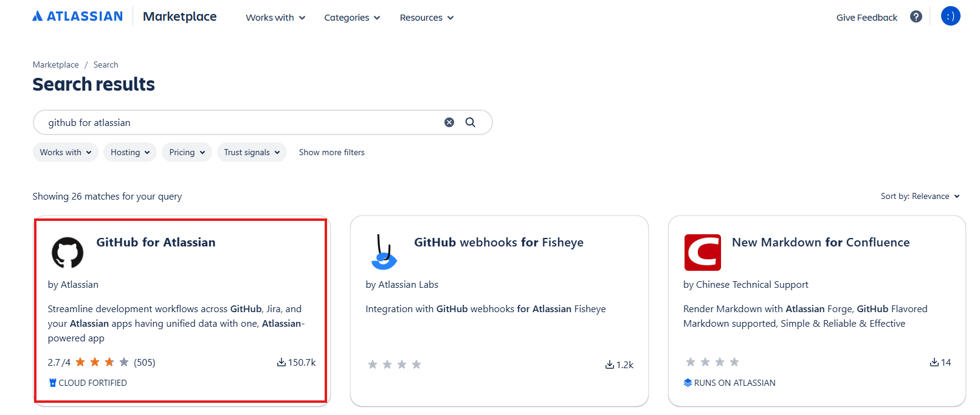Image resolution: width=980 pixels, height=415 pixels.
Task: Click 'Render Markdown with Atlassian Forge' description
Action: point(806,316)
